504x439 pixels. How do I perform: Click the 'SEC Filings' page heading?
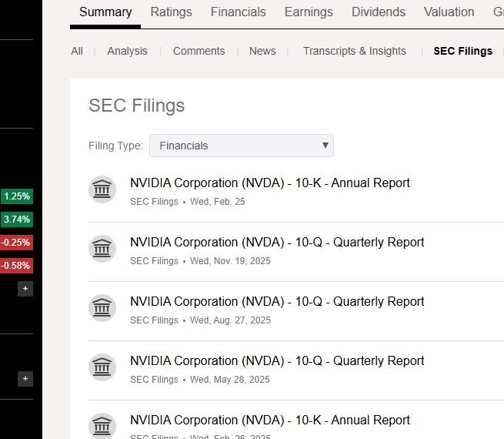[x=137, y=106]
